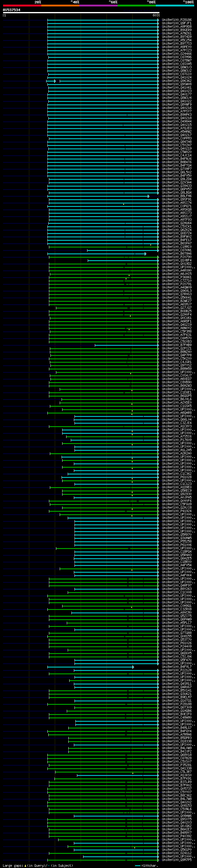Select the UniRef100_B9FW02 label
Viewport: 197px width, 868px height.
(x=176, y=236)
